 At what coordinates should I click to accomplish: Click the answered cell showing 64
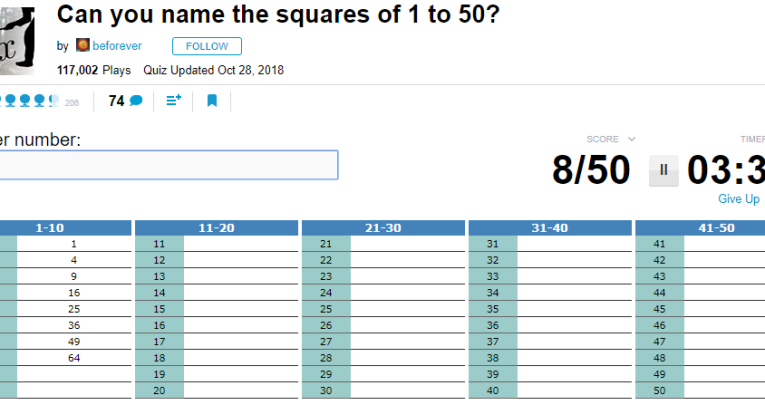(74, 358)
